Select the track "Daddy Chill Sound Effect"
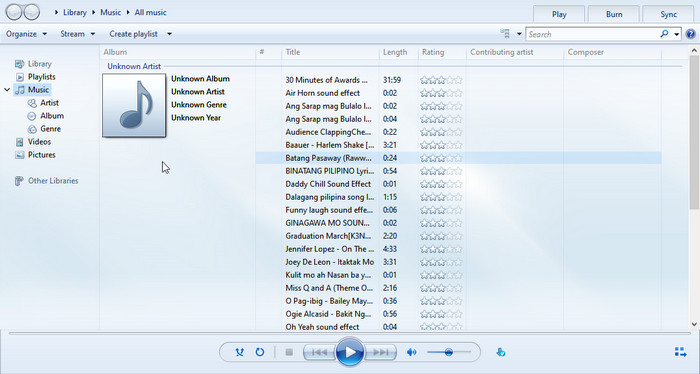This screenshot has width=700, height=374. [328, 184]
